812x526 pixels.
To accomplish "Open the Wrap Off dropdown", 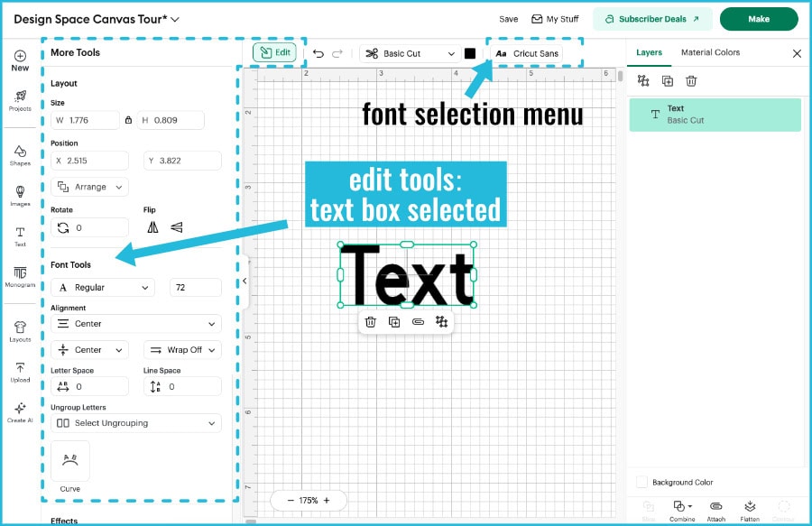I will tap(182, 350).
